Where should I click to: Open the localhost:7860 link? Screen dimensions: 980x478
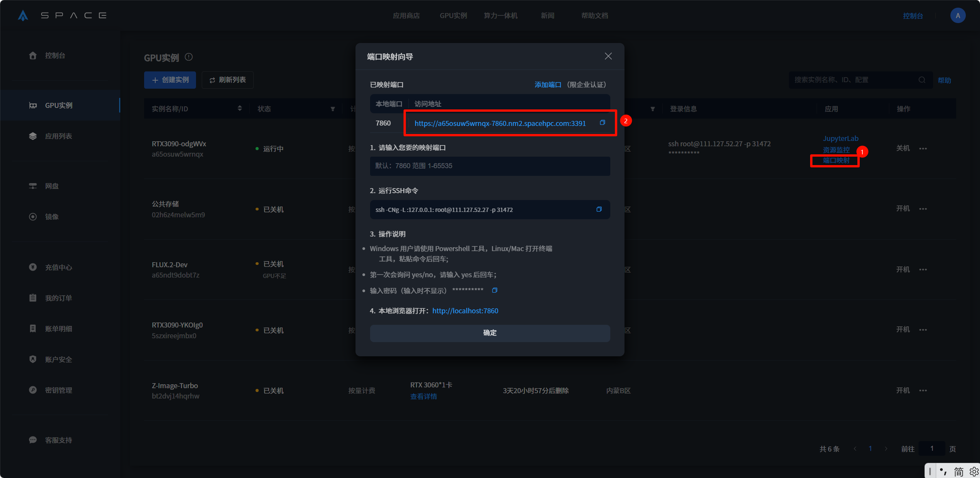[x=465, y=311]
